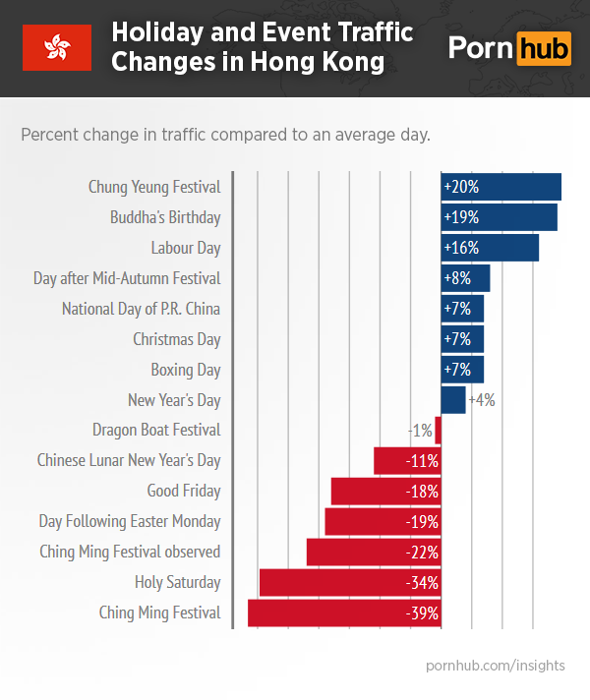Select the Buddha's Birthday +19% bar
This screenshot has height=700, width=590.
499,217
